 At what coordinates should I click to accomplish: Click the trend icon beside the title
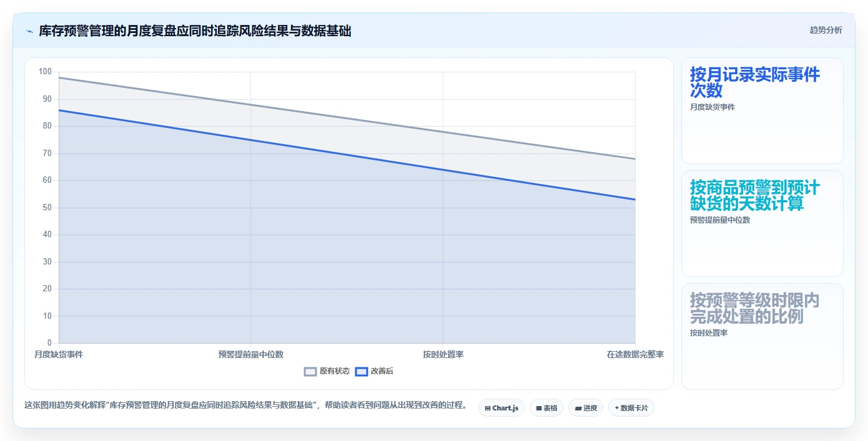[x=29, y=31]
